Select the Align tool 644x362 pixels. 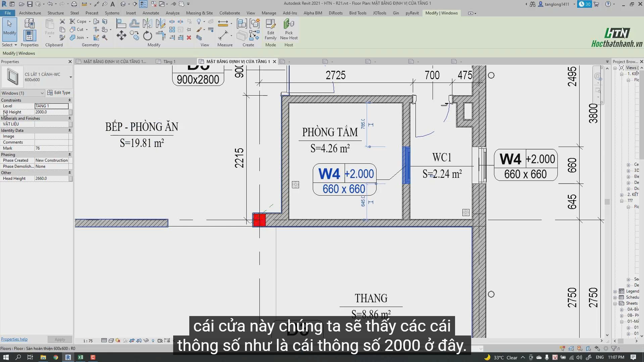click(x=121, y=23)
